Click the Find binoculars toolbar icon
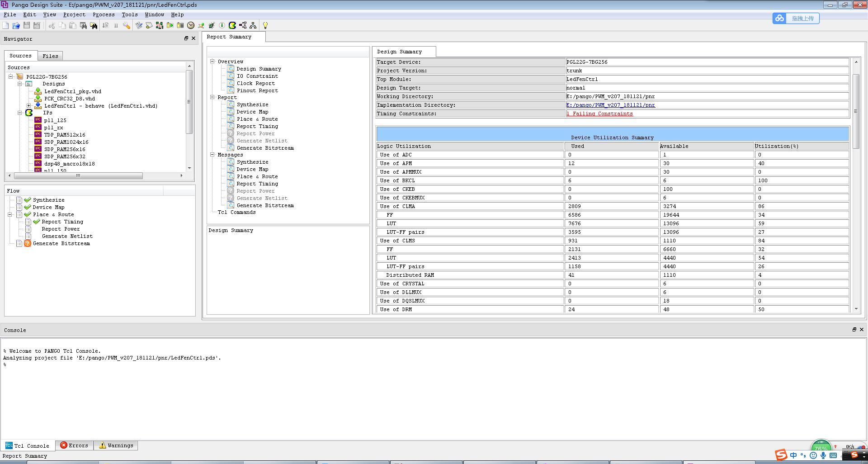The image size is (868, 464). (x=83, y=25)
